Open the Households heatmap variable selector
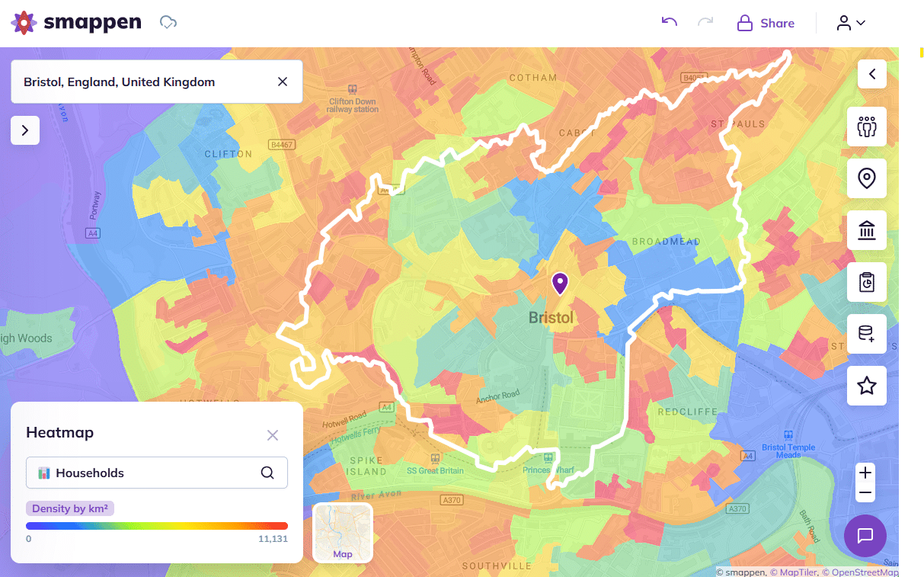The height and width of the screenshot is (577, 924). [x=156, y=473]
